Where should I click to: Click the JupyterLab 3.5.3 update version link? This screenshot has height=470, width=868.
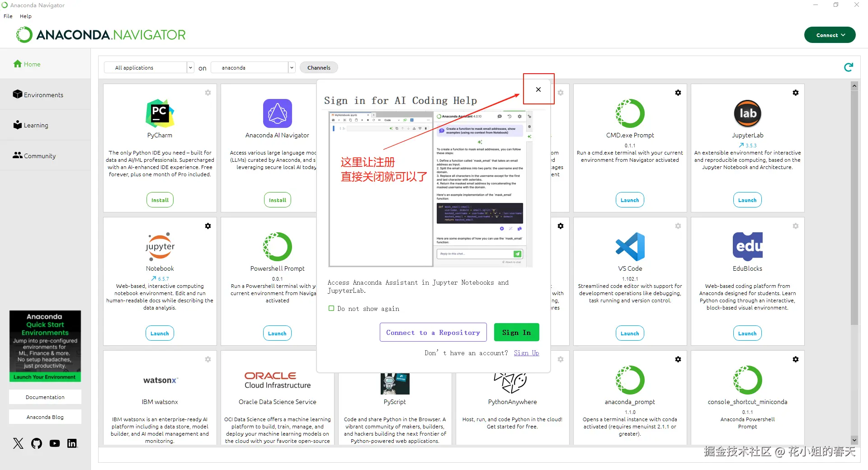coord(748,146)
